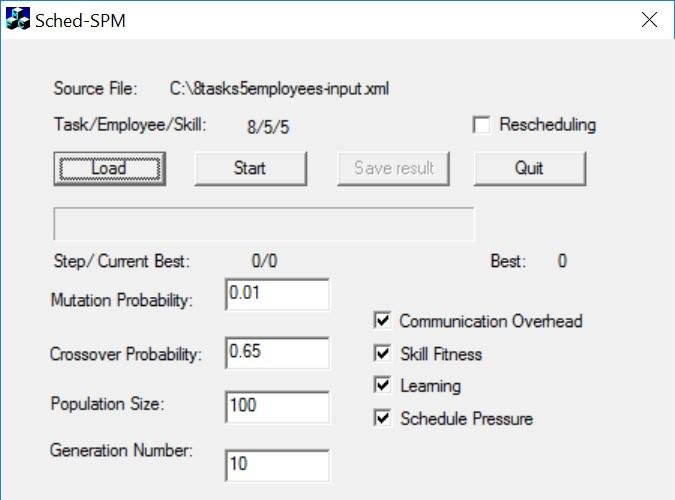Image resolution: width=675 pixels, height=500 pixels.
Task: Close the Sched-SPM window
Action: pos(649,20)
